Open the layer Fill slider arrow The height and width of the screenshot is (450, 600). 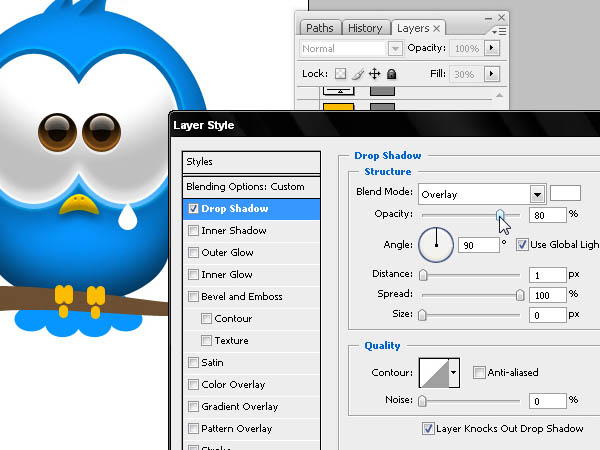[x=492, y=74]
